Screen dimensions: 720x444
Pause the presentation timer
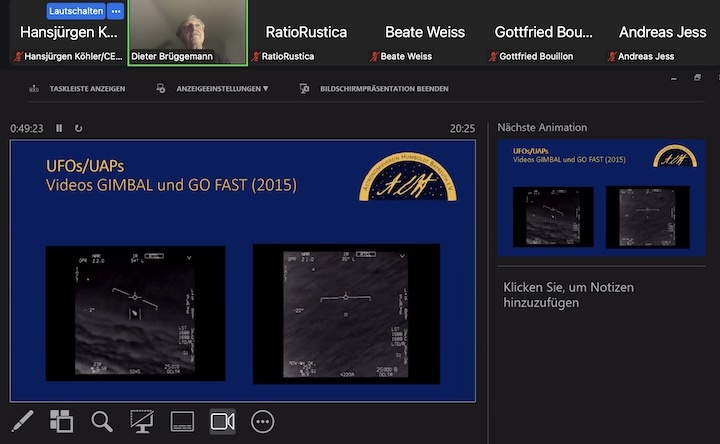click(59, 128)
